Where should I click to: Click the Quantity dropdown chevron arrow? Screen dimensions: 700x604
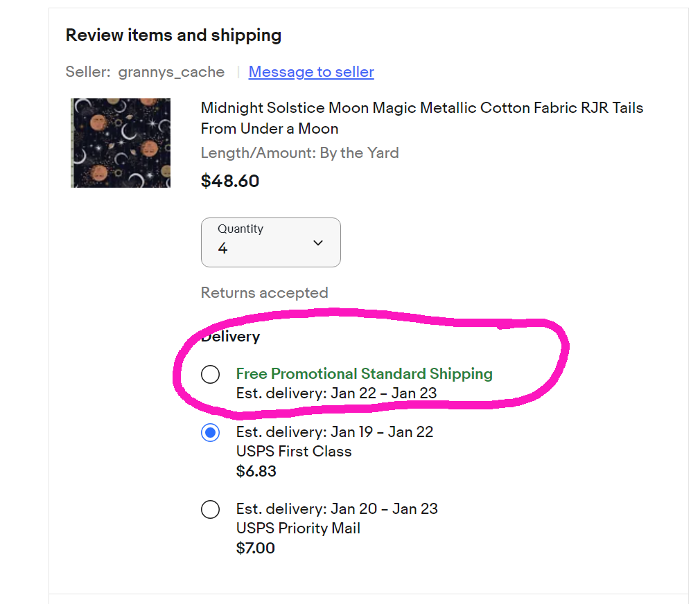(x=318, y=242)
